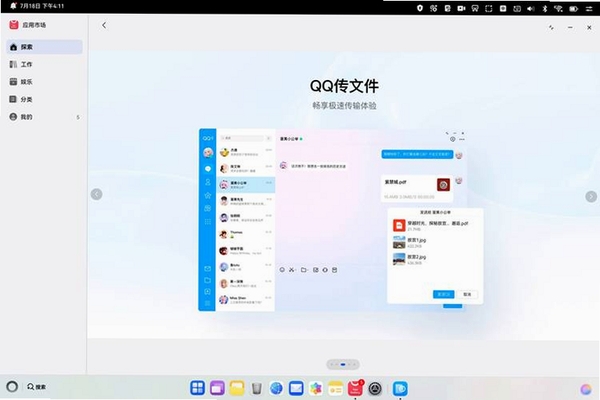600x400 pixels.
Task: Open the 探索 section in the sidebar
Action: click(x=44, y=47)
